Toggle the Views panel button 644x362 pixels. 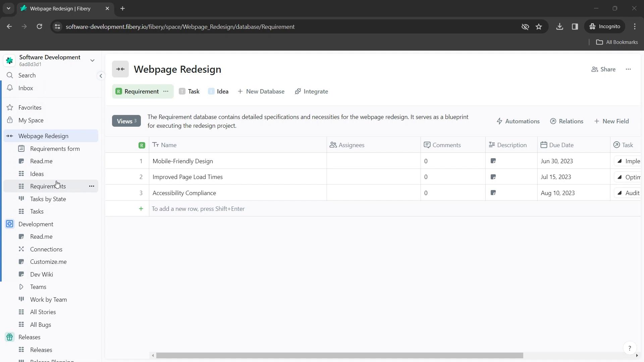pyautogui.click(x=126, y=121)
